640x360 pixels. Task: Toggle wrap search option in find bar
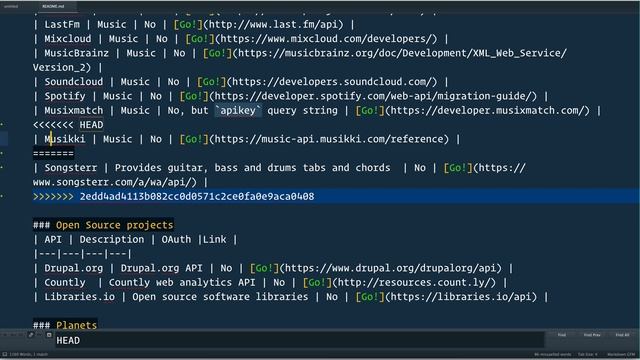tap(31, 335)
